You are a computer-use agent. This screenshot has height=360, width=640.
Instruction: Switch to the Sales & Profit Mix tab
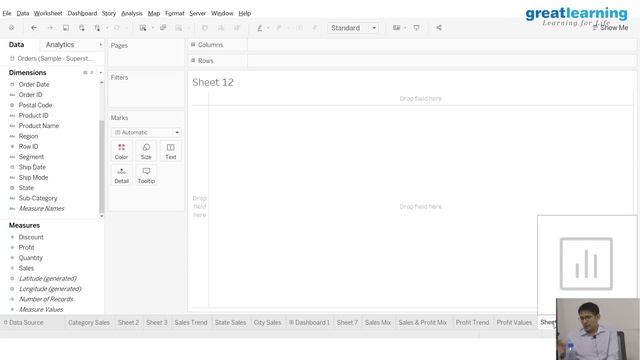click(422, 322)
